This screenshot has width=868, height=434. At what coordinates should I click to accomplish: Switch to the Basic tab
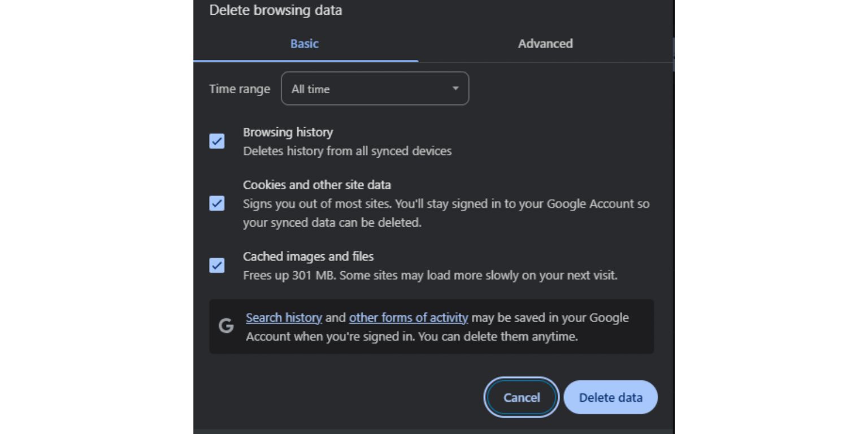305,44
